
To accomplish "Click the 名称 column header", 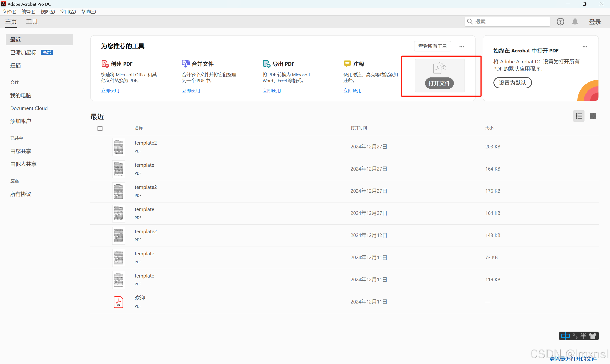I will [139, 128].
